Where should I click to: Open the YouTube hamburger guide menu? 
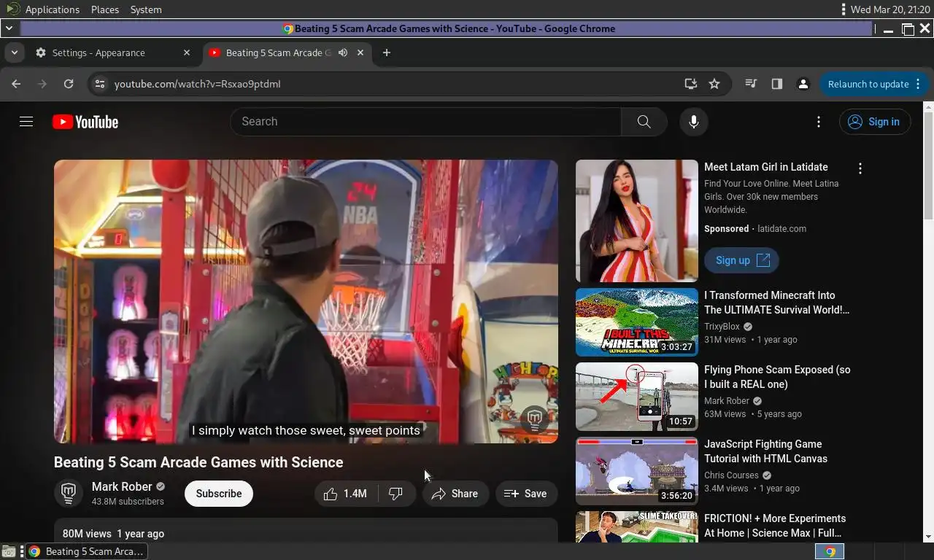pos(26,122)
